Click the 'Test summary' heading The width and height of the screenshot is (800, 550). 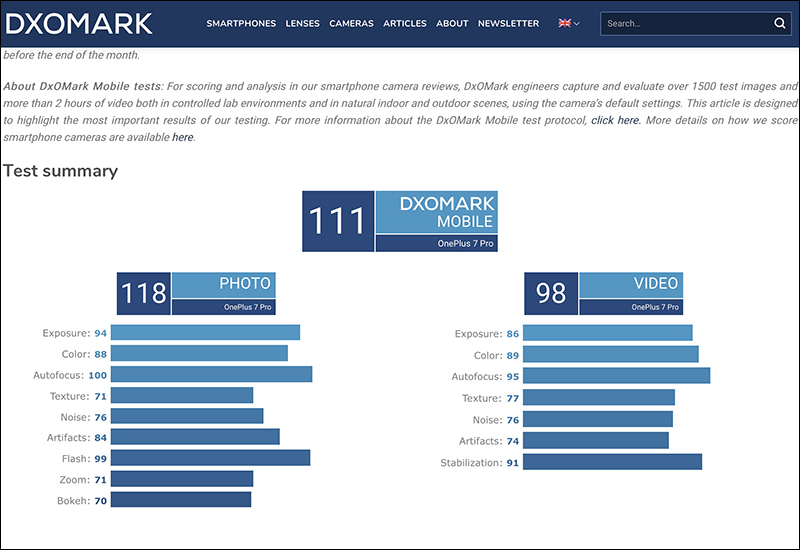click(x=60, y=171)
